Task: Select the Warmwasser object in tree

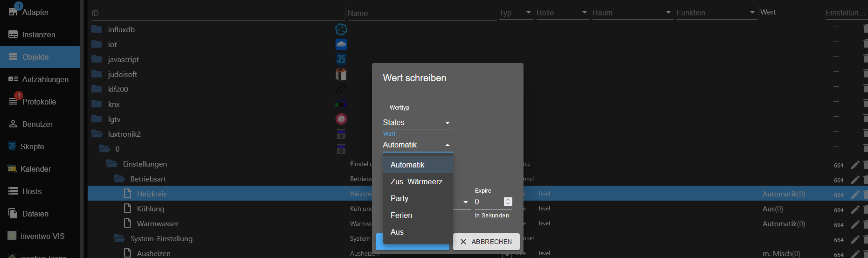Action: tap(158, 224)
